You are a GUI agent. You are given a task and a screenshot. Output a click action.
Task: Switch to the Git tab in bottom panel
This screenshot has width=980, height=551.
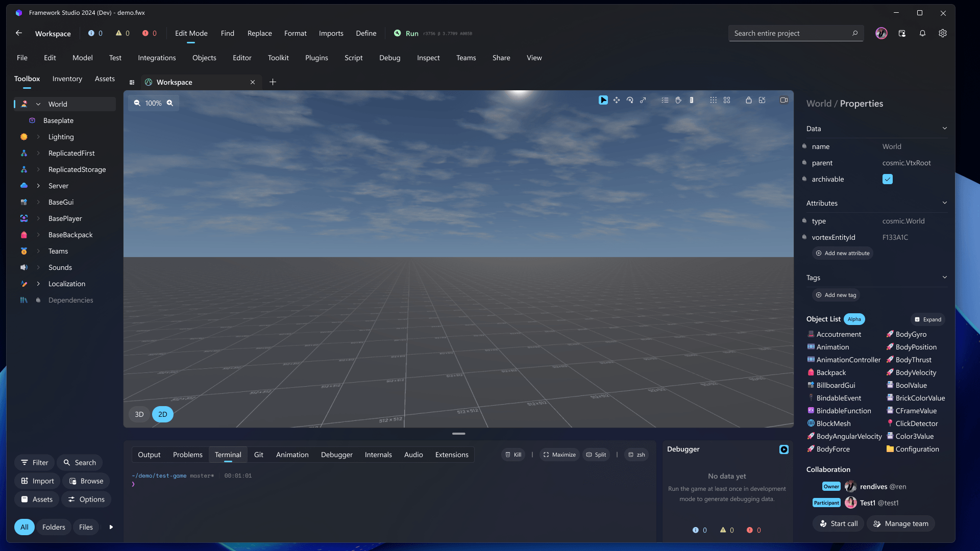(259, 454)
